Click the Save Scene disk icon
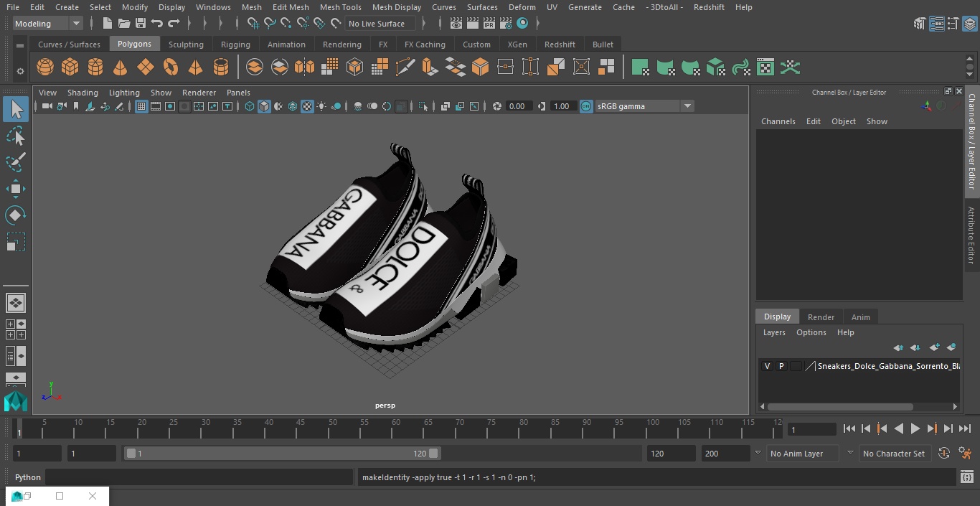Screen dimensions: 980x506 (141, 24)
